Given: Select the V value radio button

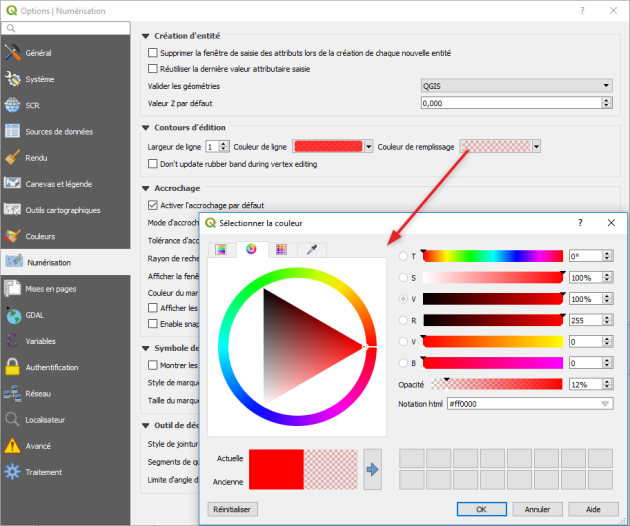Looking at the screenshot, I should point(403,299).
